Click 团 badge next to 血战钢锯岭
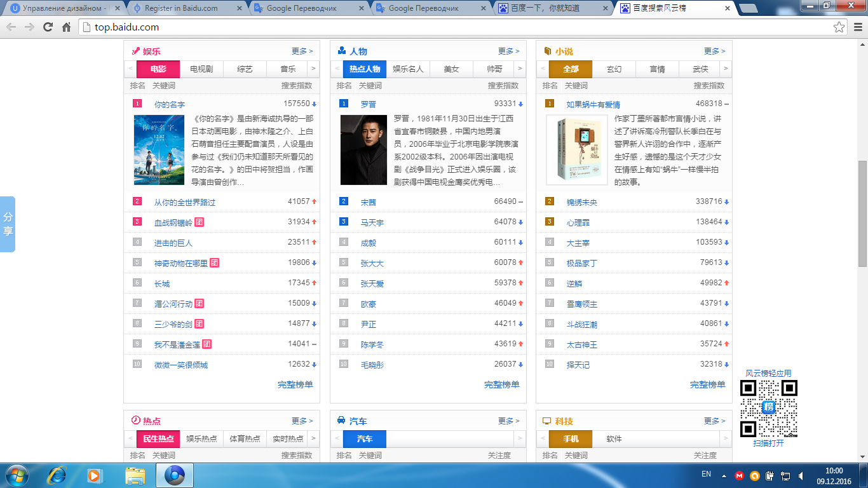868x488 pixels. pos(200,222)
